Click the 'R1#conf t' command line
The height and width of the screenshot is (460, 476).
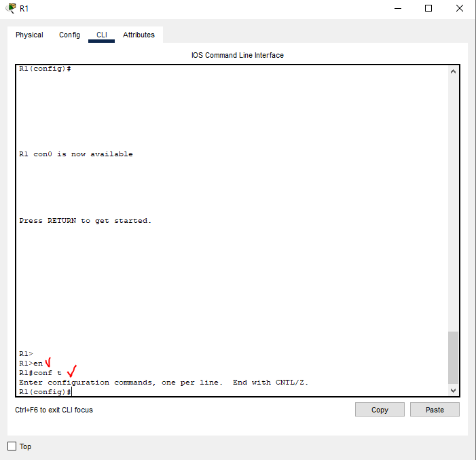point(40,373)
